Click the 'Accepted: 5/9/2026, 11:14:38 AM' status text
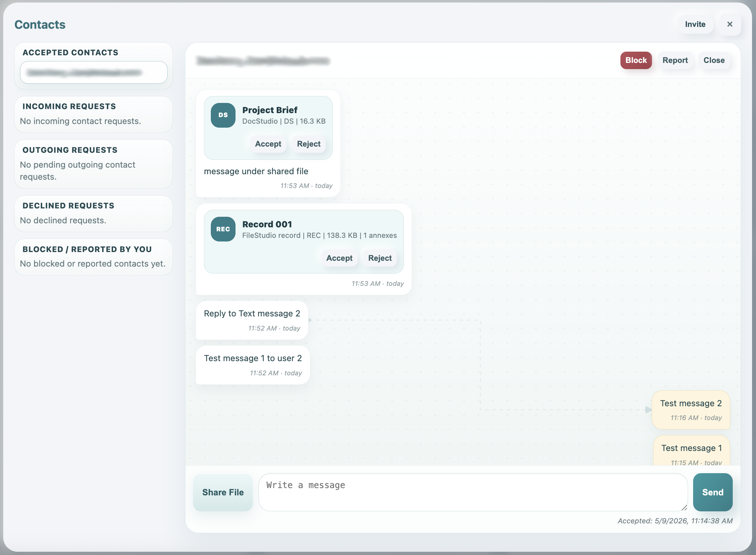756x555 pixels. 675,521
